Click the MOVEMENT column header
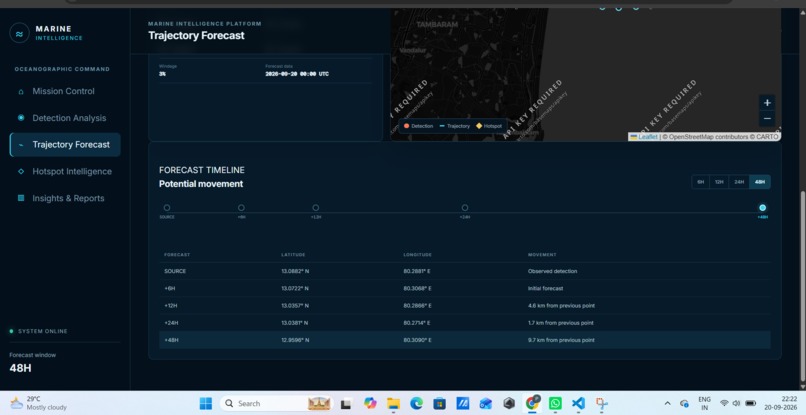This screenshot has height=415, width=806. pos(542,255)
